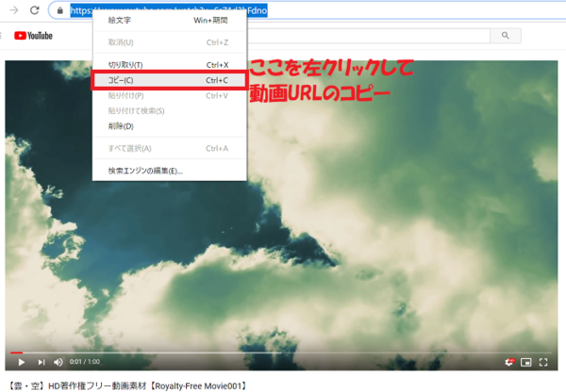The image size is (566, 392).
Task: Select 取消(U) menu entry
Action: [170, 42]
